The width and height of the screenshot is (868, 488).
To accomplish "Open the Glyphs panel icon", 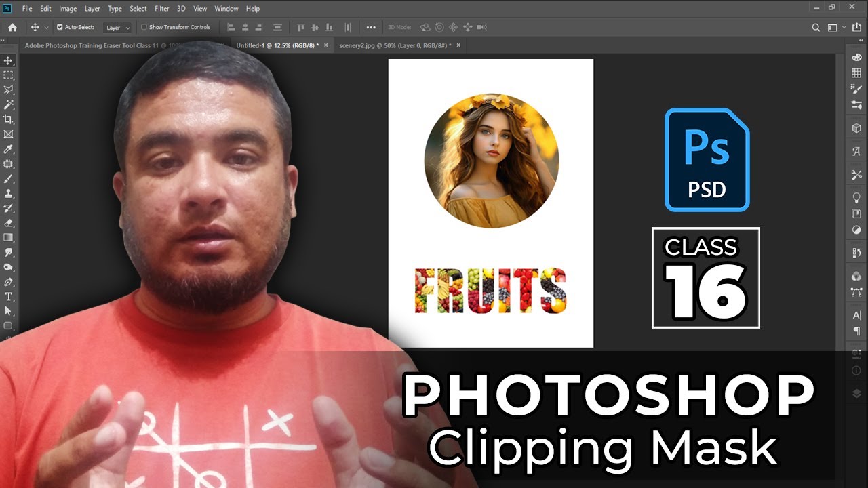I will point(856,152).
